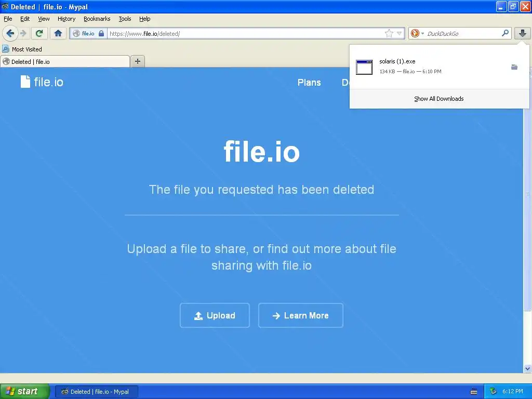
Task: Toggle the downloads arrow toolbar button
Action: tap(522, 33)
